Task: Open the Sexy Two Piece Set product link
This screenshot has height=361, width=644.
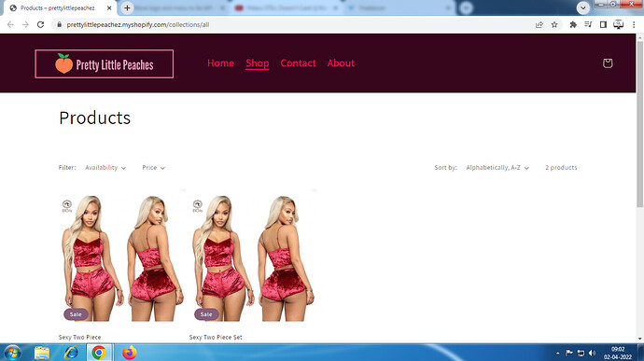Action: coord(216,337)
